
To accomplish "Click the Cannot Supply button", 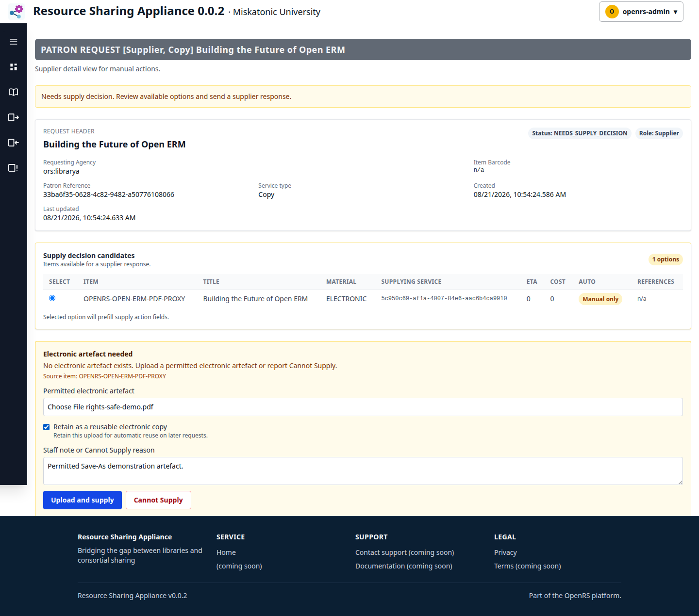I will coord(158,500).
